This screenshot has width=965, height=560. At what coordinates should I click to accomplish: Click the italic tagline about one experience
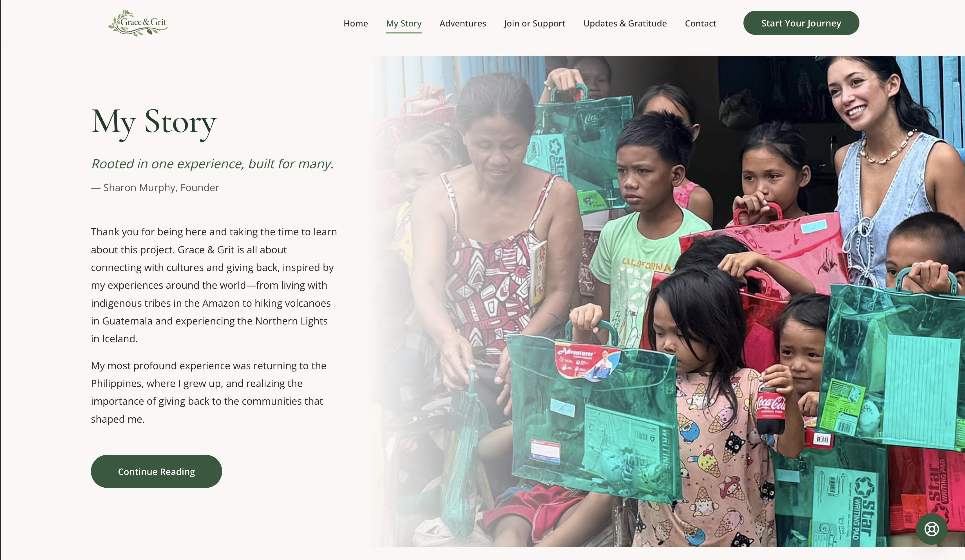(x=213, y=164)
